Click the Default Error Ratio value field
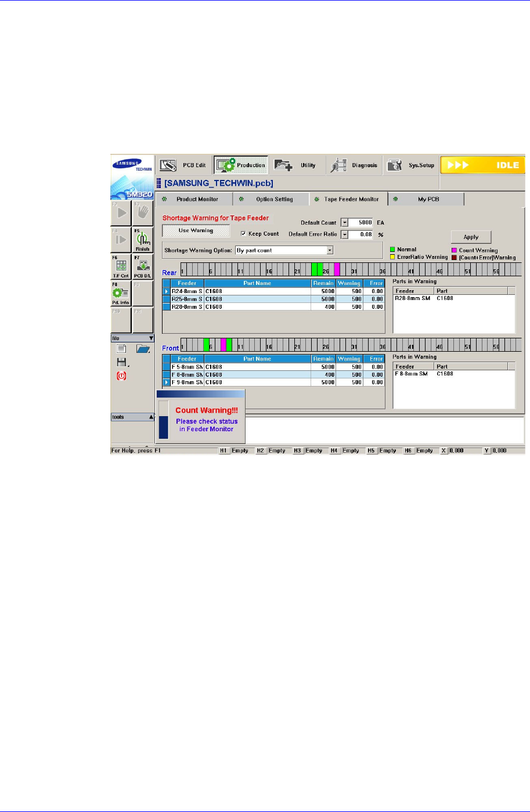The width and height of the screenshot is (530, 812). pyautogui.click(x=362, y=234)
